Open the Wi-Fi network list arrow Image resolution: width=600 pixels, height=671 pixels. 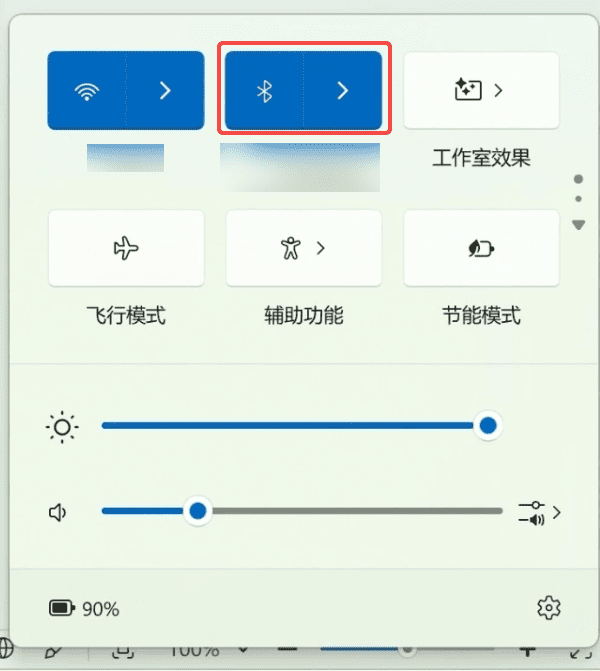[x=165, y=91]
